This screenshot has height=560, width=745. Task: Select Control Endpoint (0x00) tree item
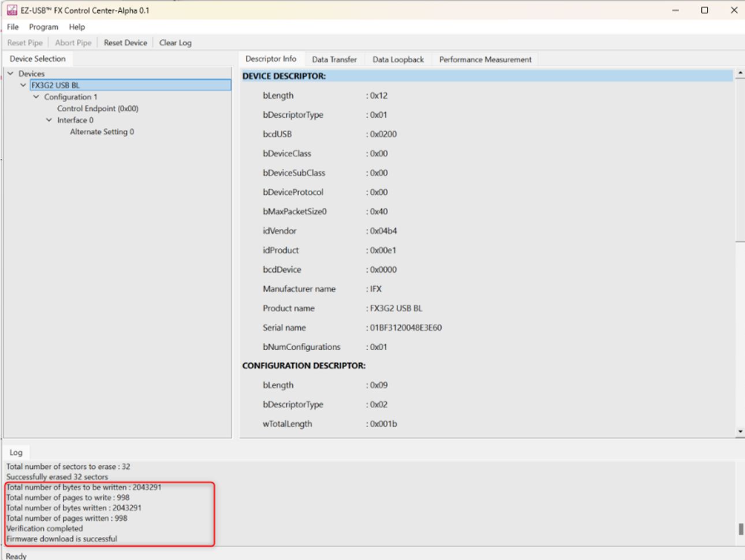point(98,109)
